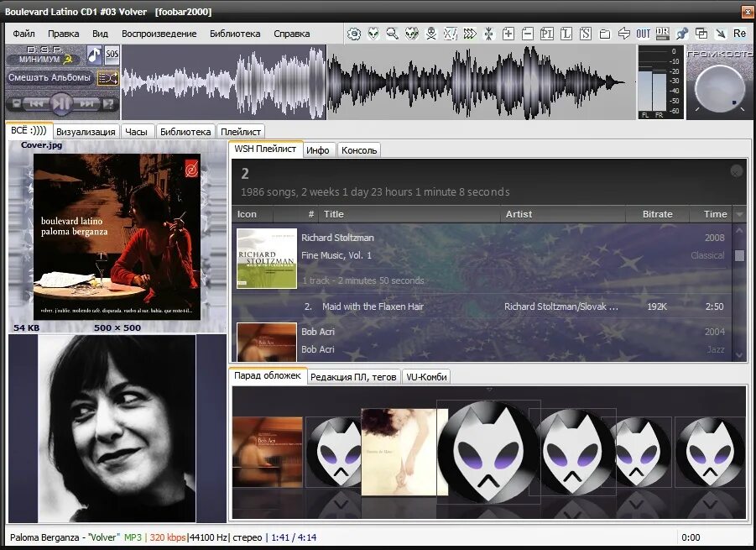The height and width of the screenshot is (550, 756).
Task: Open the VU-Комби tab
Action: (426, 377)
